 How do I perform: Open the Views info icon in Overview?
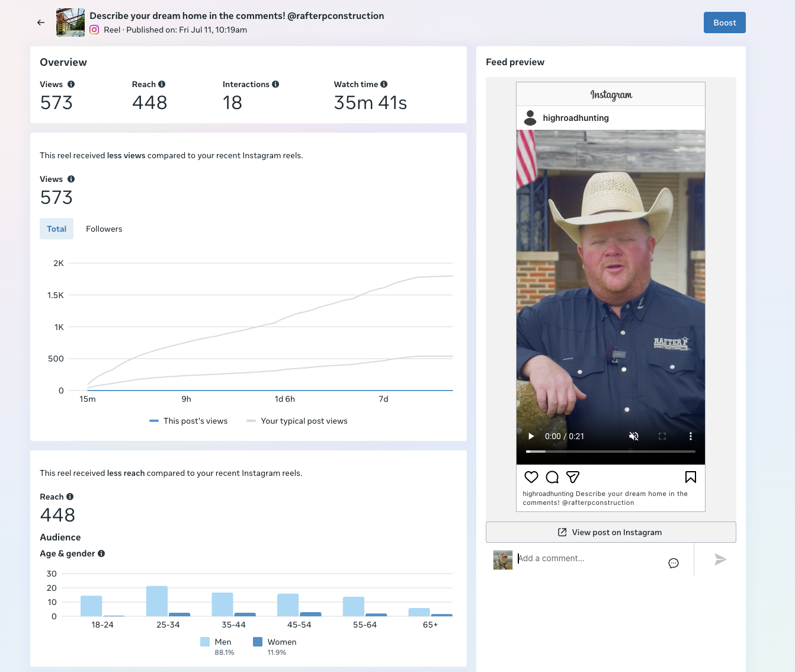tap(71, 84)
